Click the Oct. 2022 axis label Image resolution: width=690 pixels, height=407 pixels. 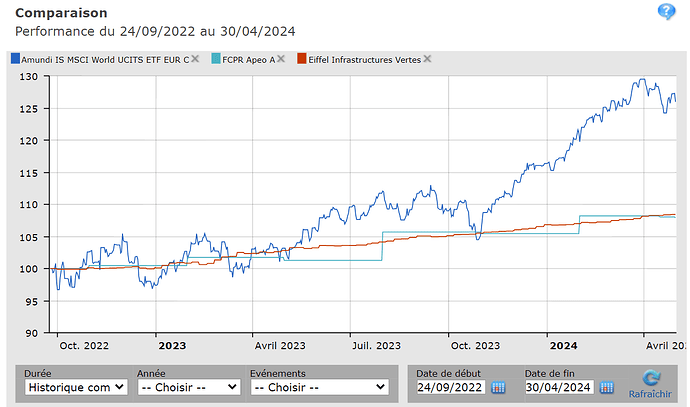[84, 346]
